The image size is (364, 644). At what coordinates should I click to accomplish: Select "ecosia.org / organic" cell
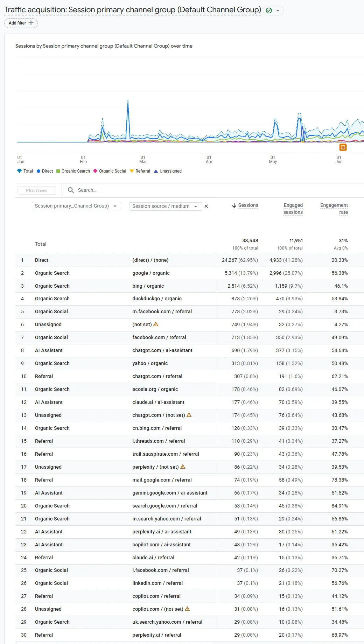click(x=155, y=389)
